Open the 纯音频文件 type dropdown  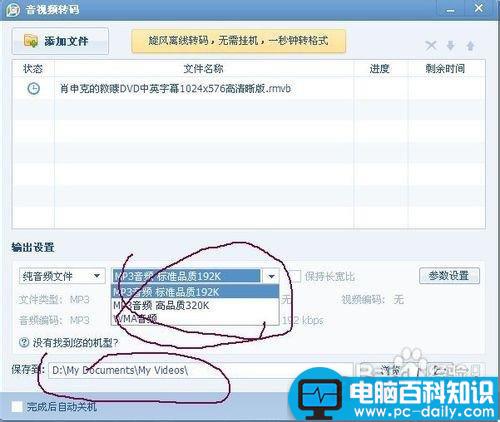[x=62, y=276]
